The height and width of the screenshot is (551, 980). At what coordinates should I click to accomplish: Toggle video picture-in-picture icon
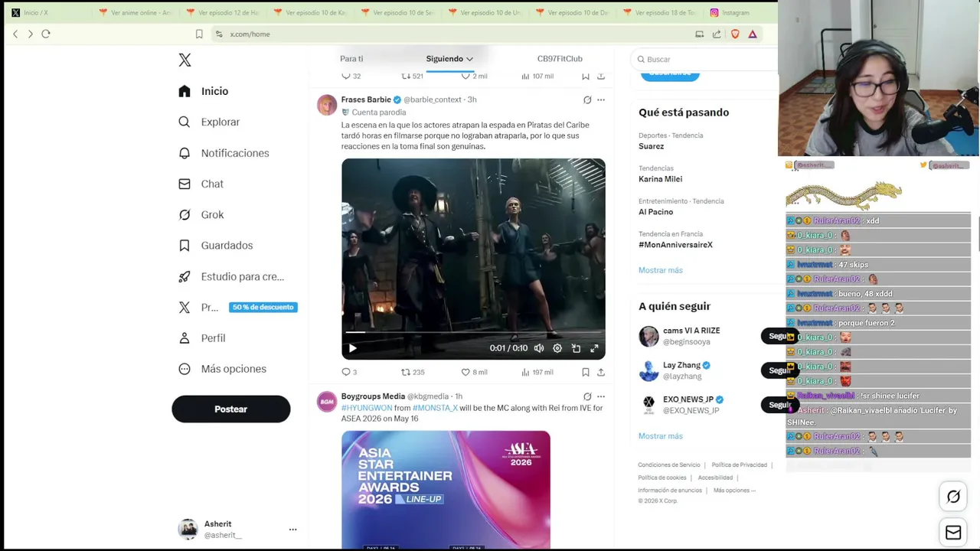(576, 348)
